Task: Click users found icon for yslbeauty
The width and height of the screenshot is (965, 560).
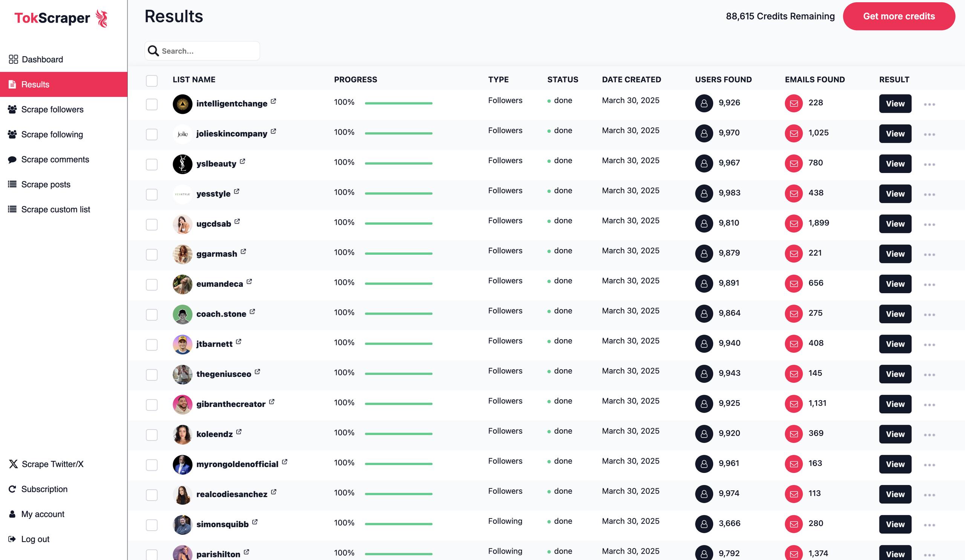Action: tap(704, 164)
